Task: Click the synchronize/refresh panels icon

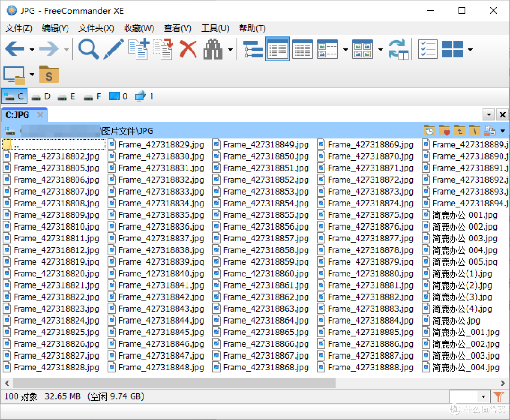Action: click(399, 49)
